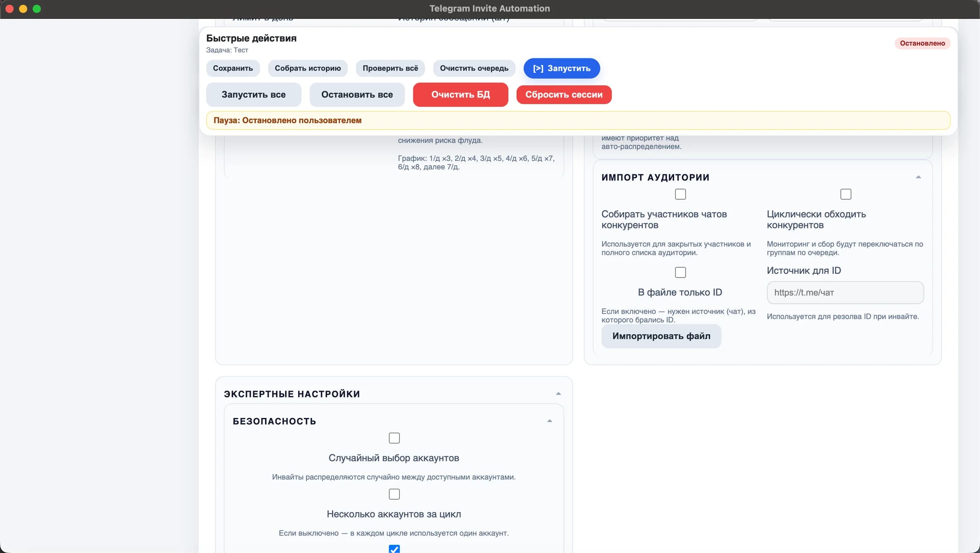The image size is (980, 553).
Task: Tick Несколько аккаунтов за цикл checkbox
Action: 394,494
